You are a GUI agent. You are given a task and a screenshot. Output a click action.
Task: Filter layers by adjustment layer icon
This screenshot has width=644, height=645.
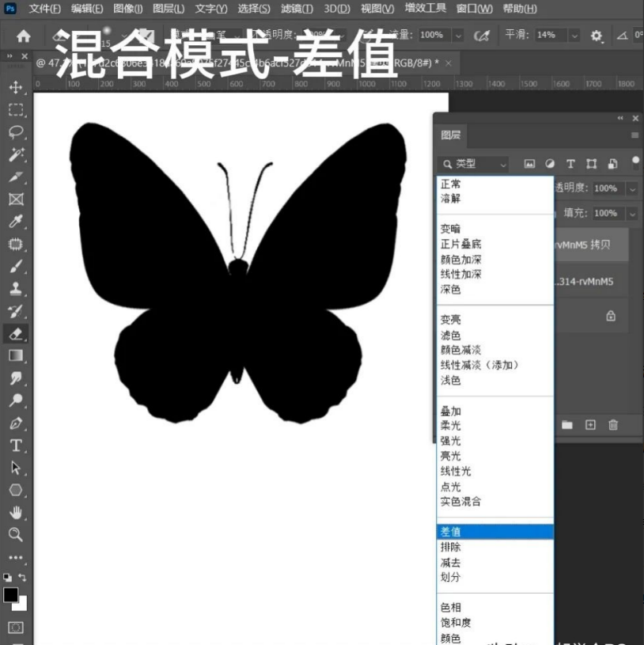[x=550, y=164]
